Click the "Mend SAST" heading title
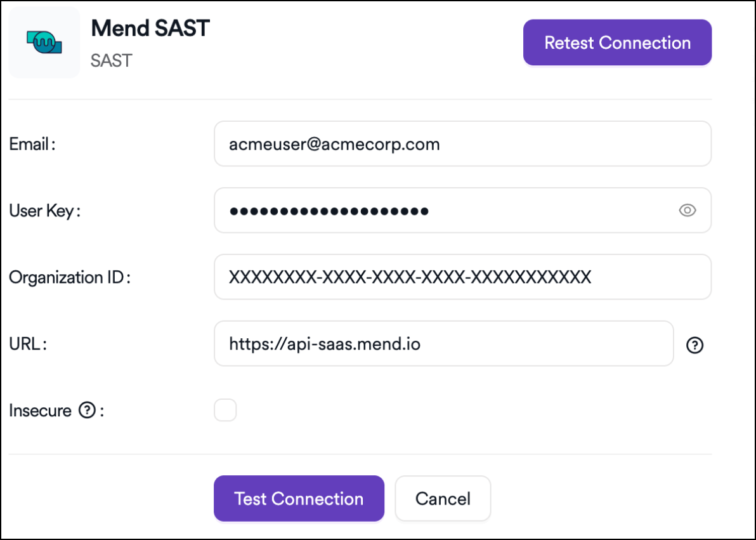756x540 pixels. tap(150, 29)
